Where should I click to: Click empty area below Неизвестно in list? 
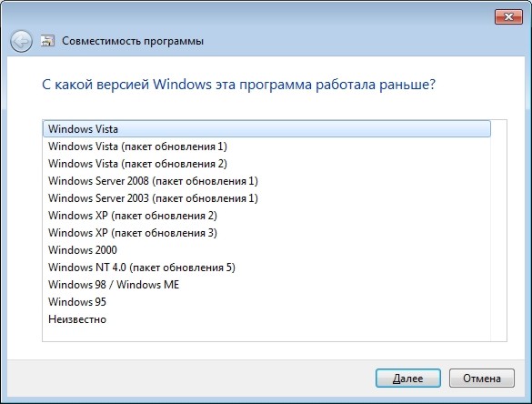coord(266,334)
